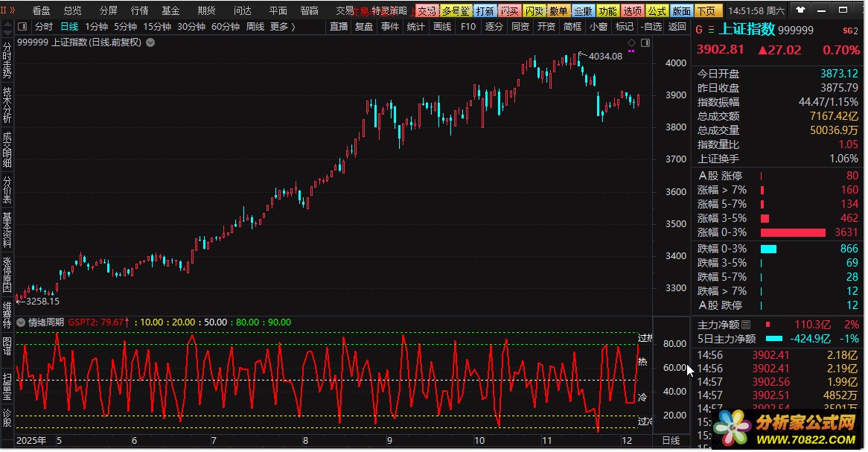The image size is (868, 452).
Task: Click the 打新 button
Action: coord(484,11)
